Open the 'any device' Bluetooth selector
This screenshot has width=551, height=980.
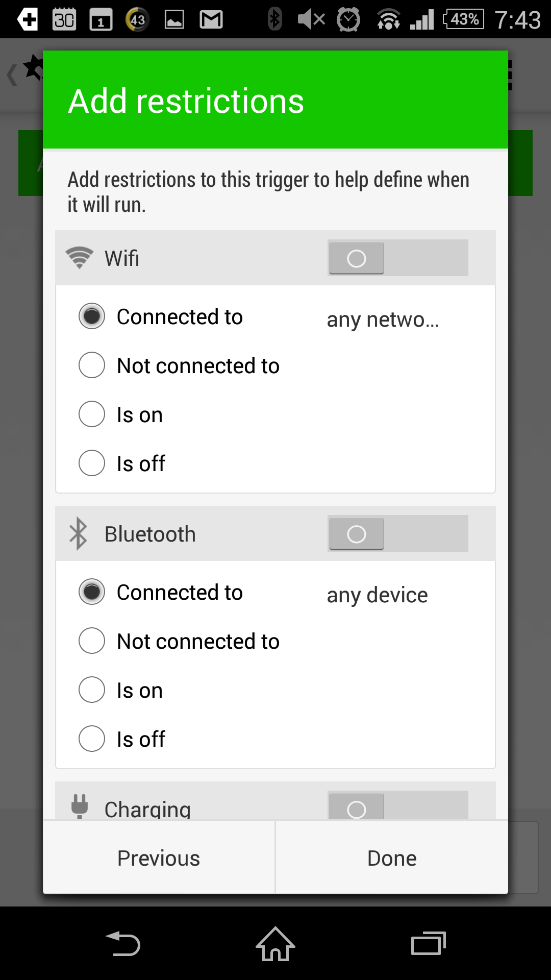(378, 595)
